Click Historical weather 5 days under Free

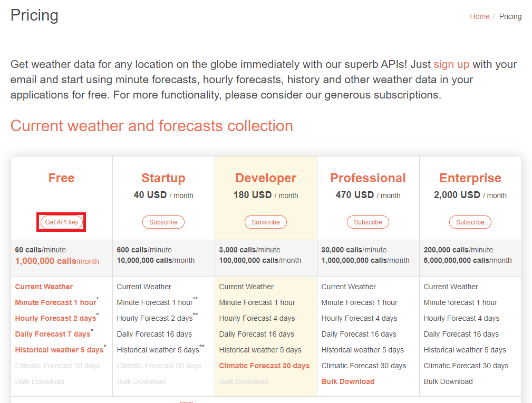[59, 350]
